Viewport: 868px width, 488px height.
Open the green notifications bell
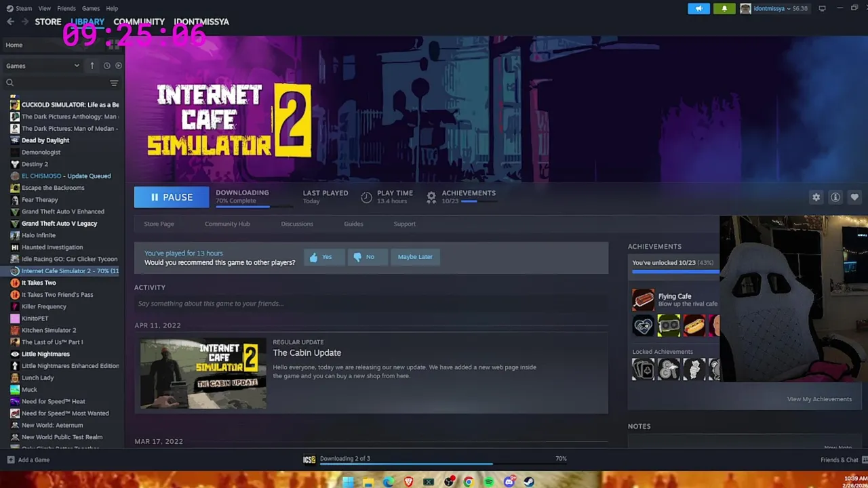pos(724,9)
